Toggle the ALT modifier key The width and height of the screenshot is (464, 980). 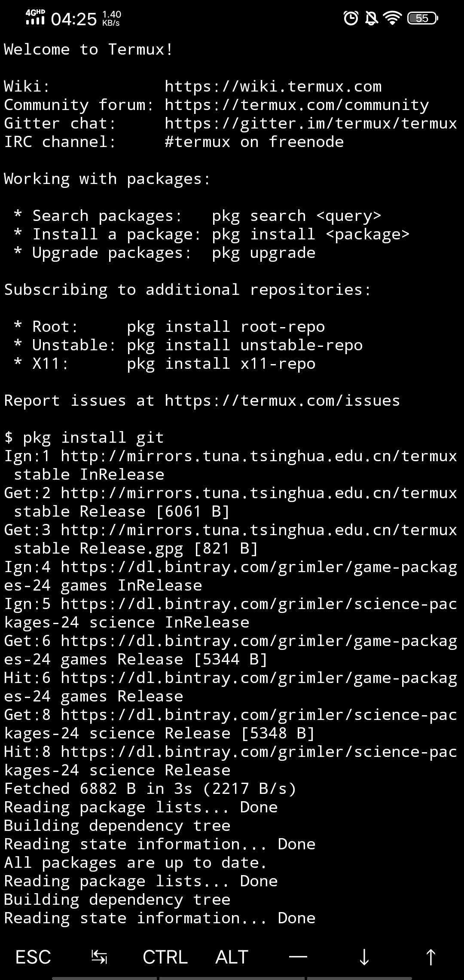(x=232, y=957)
